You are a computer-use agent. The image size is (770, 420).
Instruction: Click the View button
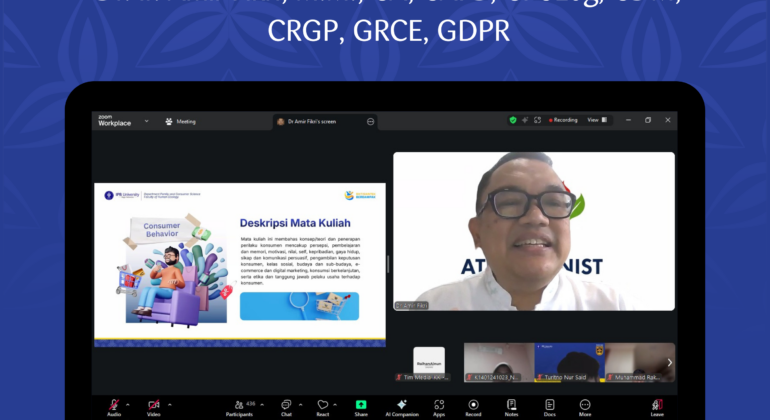(x=595, y=120)
